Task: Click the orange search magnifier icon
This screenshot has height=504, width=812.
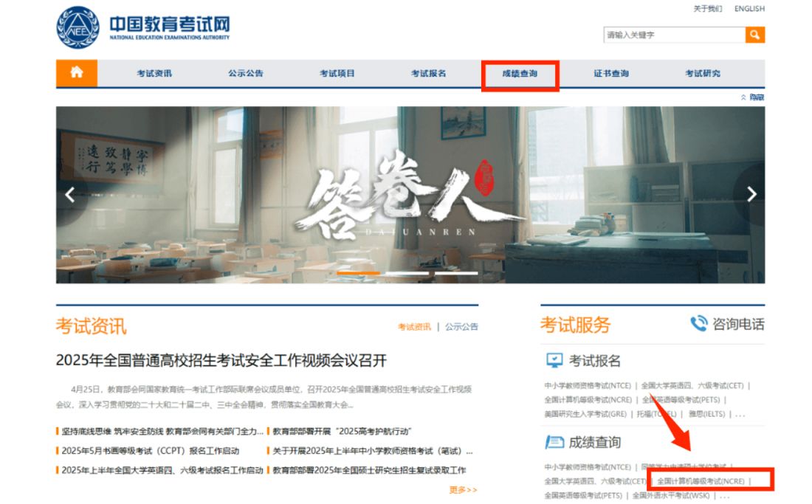Action: click(755, 35)
